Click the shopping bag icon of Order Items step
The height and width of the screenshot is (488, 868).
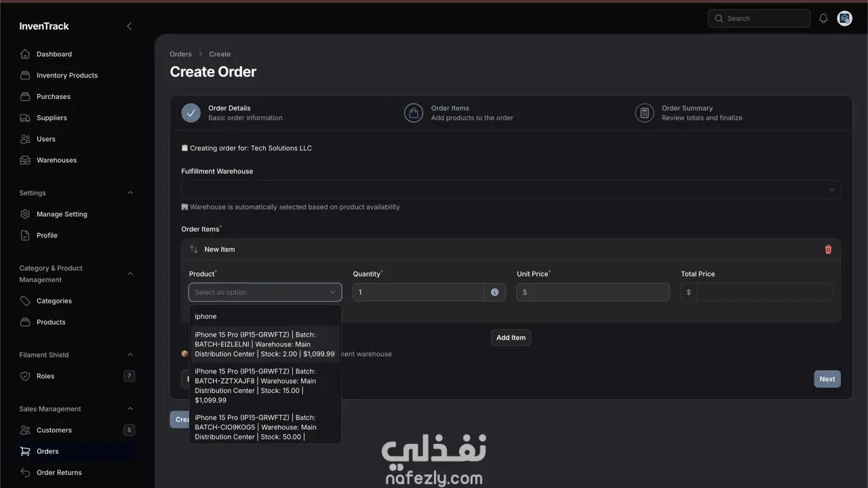[x=414, y=113]
